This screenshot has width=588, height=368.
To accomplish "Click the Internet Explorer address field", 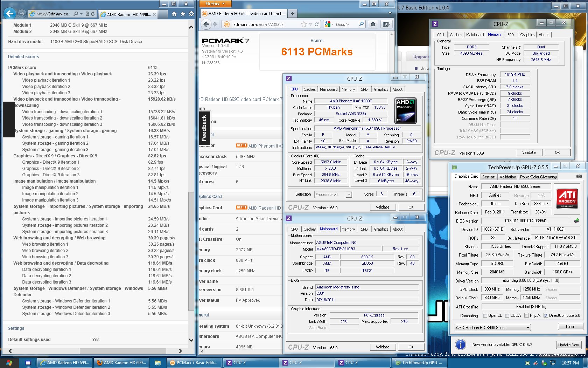I will tap(54, 14).
